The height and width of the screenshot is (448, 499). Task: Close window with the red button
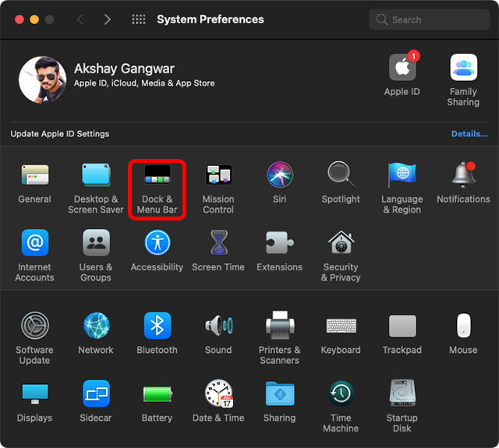[19, 19]
